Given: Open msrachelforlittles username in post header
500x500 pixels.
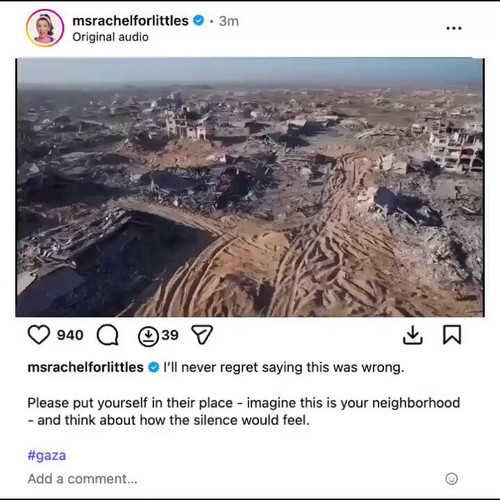Looking at the screenshot, I should pos(130,21).
